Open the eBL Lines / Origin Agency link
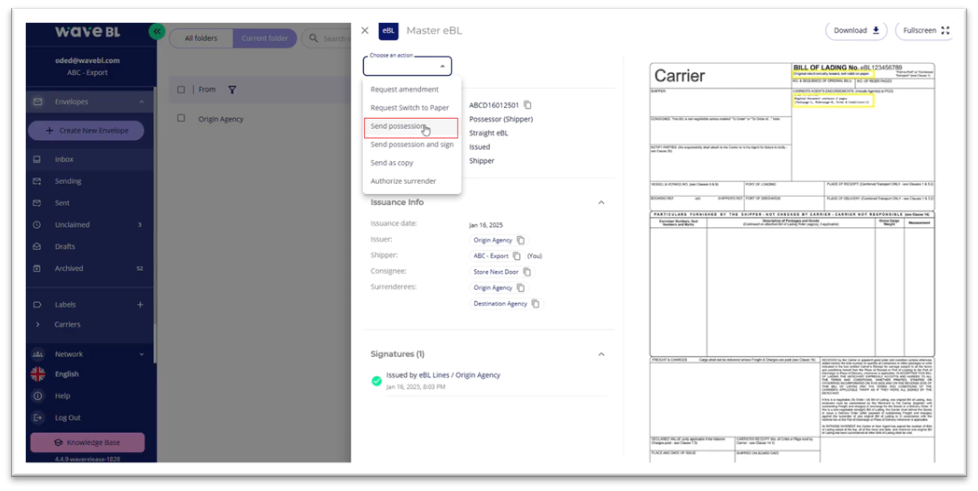The width and height of the screenshot is (978, 491). click(460, 375)
